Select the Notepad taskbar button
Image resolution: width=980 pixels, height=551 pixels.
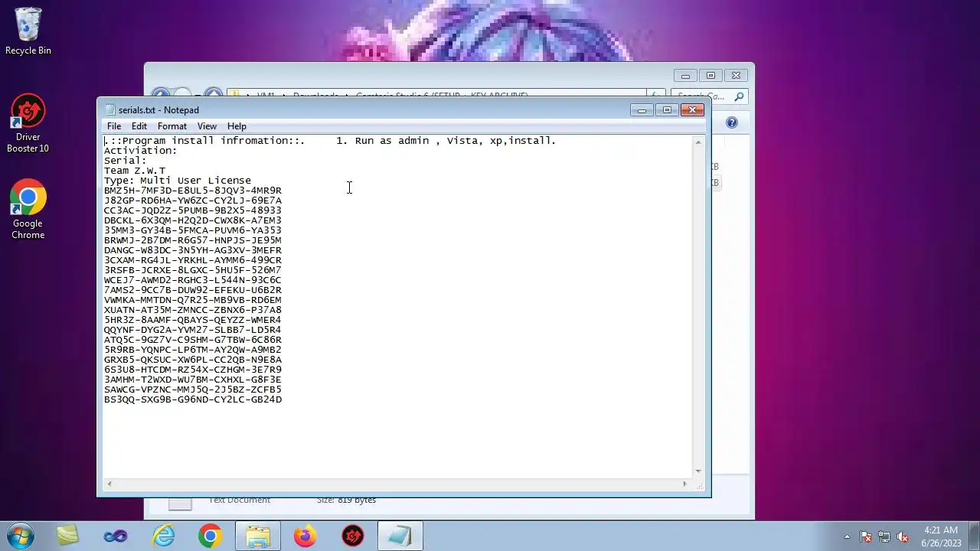pyautogui.click(x=400, y=536)
